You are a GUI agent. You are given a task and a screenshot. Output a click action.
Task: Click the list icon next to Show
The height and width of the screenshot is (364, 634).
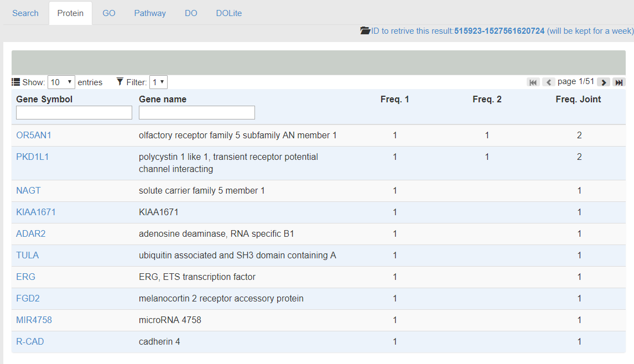coord(16,82)
